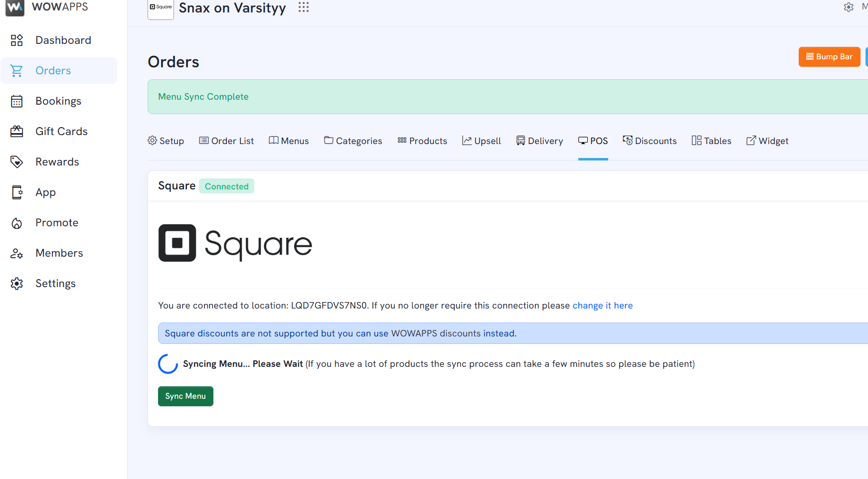Click the Menus book icon
Image resolution: width=868 pixels, height=479 pixels.
pos(274,141)
